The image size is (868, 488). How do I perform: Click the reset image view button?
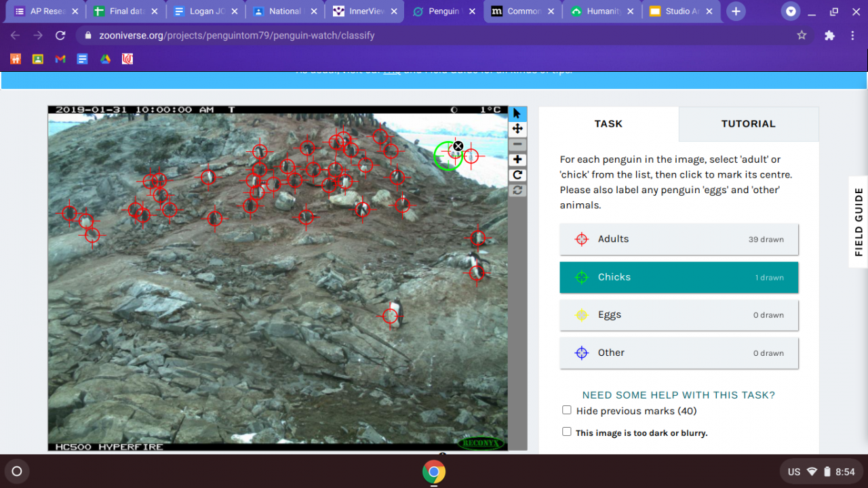(517, 190)
